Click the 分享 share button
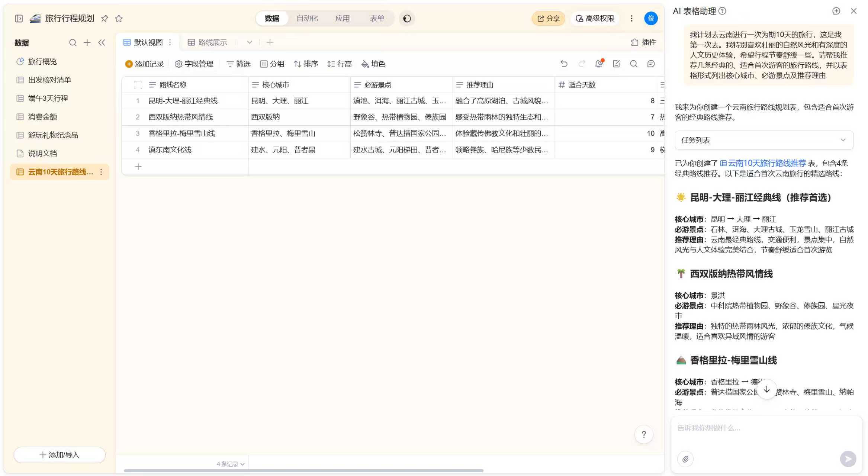Screen dimensions: 868x476 548,18
